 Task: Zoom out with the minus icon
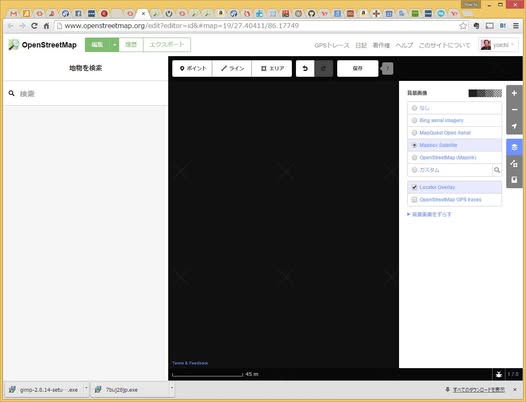514,110
